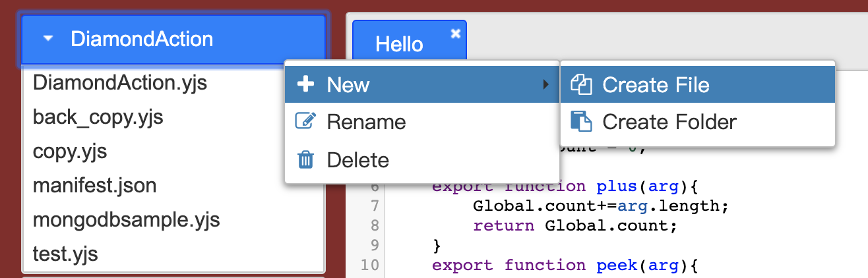868x278 pixels.
Task: Click the Create Folder icon
Action: tap(581, 122)
